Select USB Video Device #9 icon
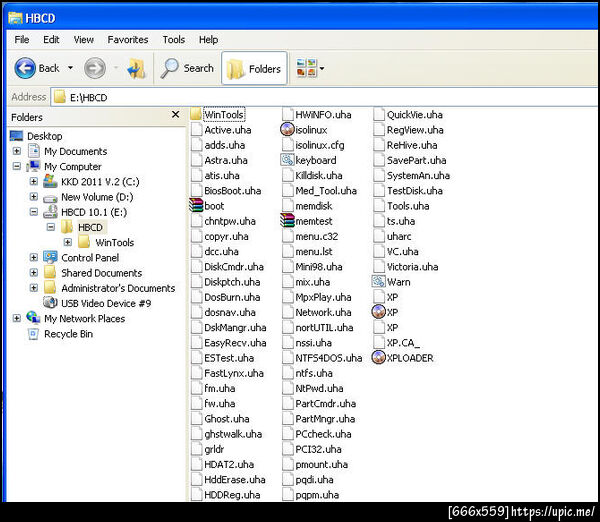The image size is (600, 522). [50, 302]
